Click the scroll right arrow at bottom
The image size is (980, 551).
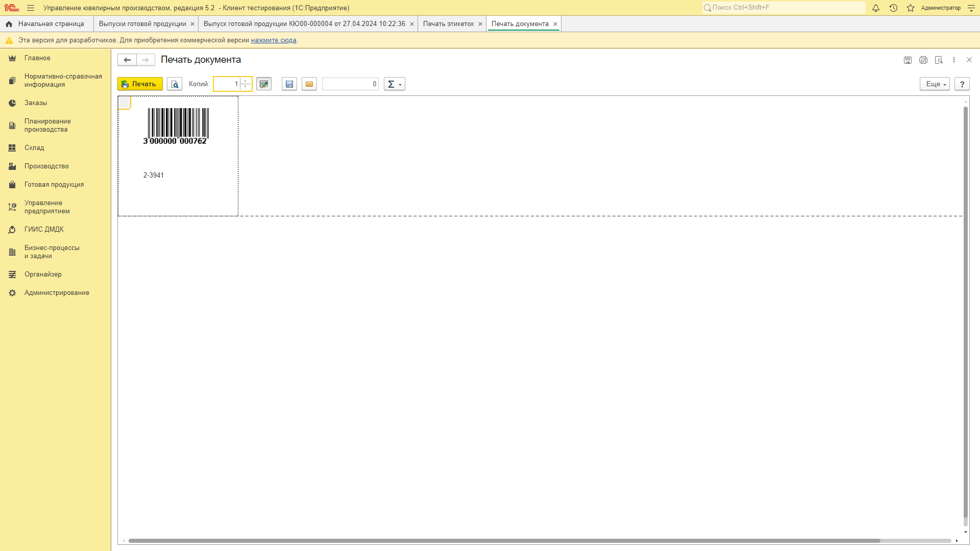pos(957,541)
